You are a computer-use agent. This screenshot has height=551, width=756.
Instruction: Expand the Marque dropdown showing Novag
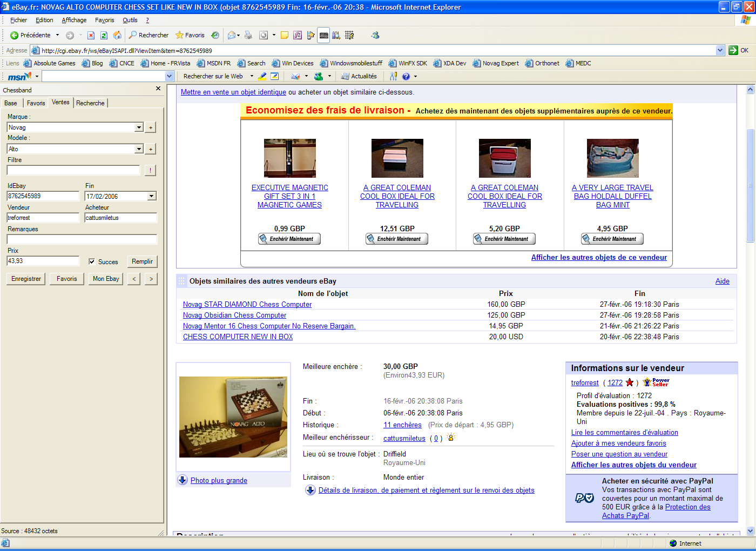139,127
